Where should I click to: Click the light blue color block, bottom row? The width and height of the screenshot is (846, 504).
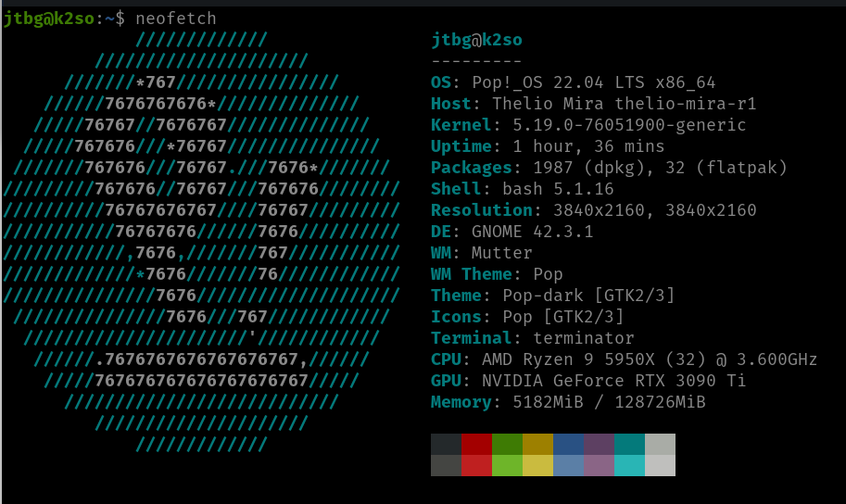click(x=568, y=465)
